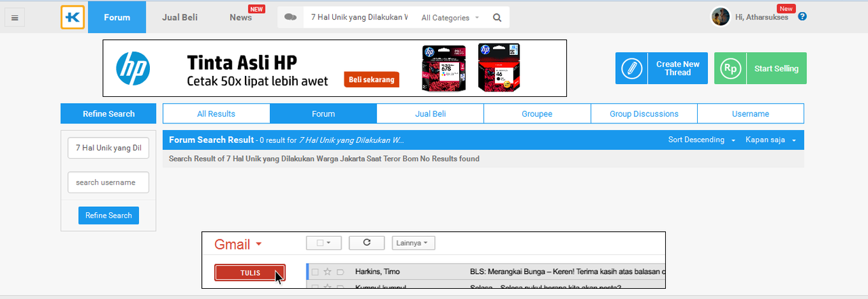Screen dimensions: 868x299
Task: Click the HP 678 ink cartridge image
Action: (443, 68)
